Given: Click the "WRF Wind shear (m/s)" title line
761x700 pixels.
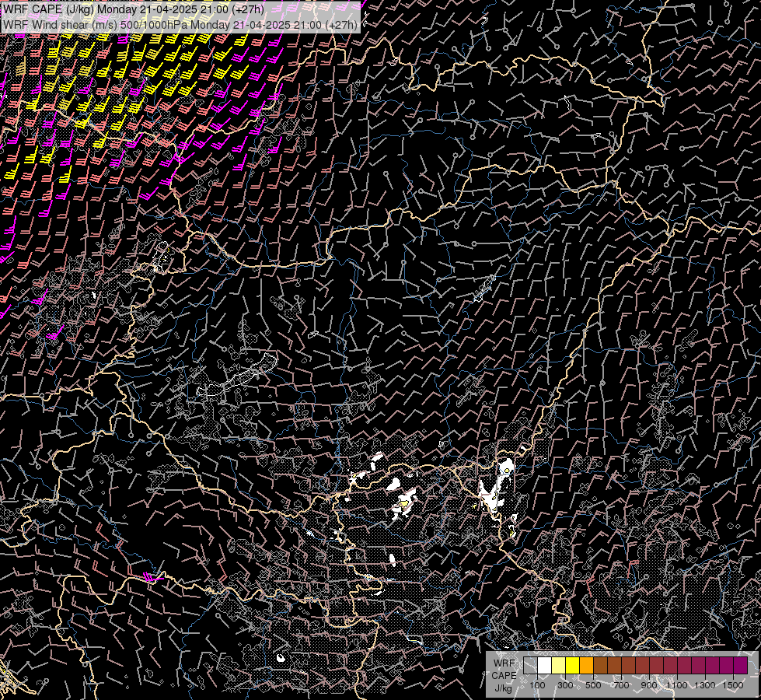Looking at the screenshot, I should point(180,25).
